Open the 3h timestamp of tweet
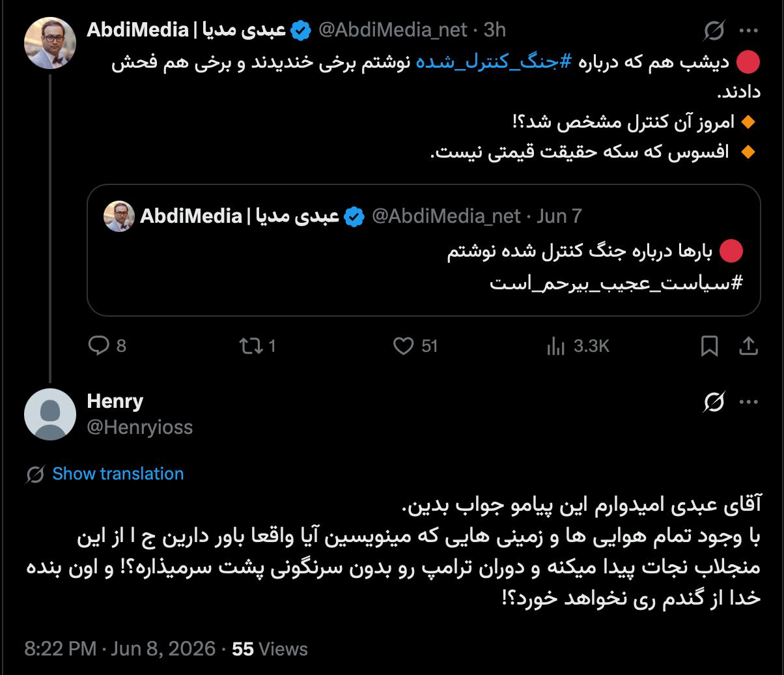Screen dimensions: 784x675 (495, 30)
